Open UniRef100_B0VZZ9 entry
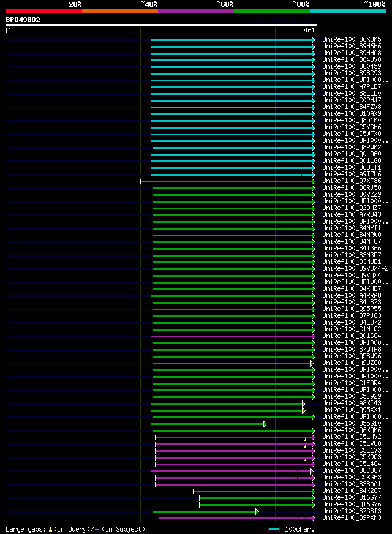The image size is (392, 534). [352, 195]
